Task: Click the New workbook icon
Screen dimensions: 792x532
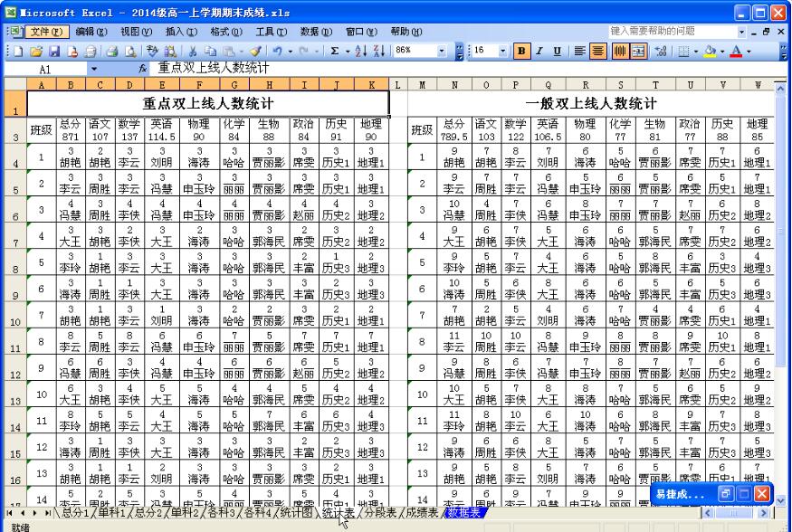Action: (x=18, y=51)
